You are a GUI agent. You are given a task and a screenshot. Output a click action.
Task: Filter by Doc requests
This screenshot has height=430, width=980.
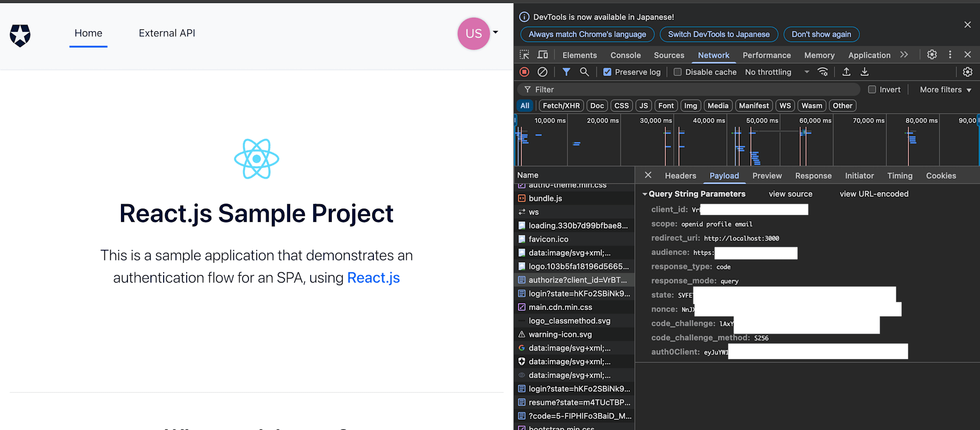(597, 106)
